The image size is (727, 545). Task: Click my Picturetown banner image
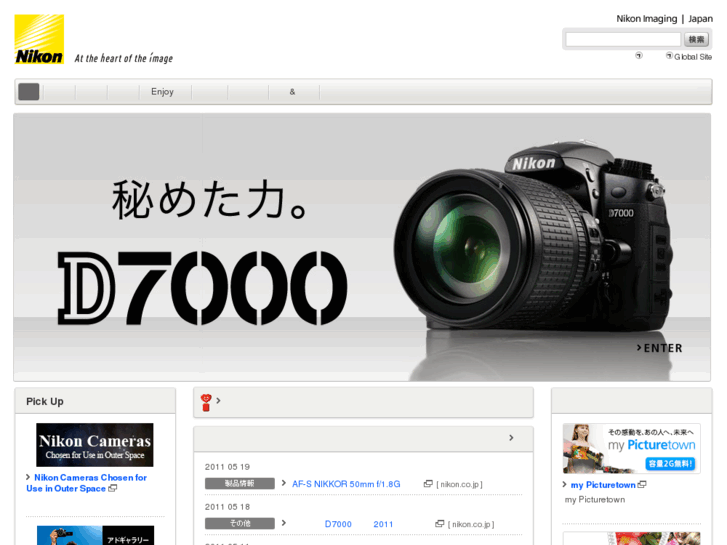click(x=631, y=448)
